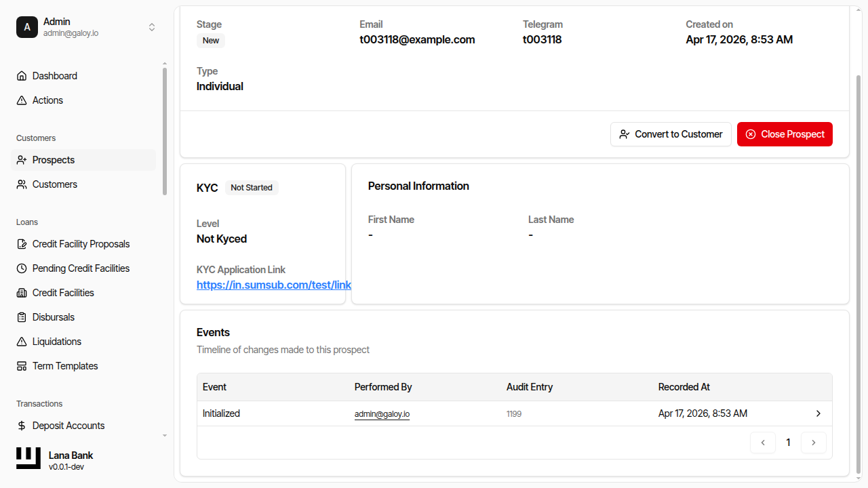Click the Customers people icon
Screen dimensions: 868x488
(22, 184)
